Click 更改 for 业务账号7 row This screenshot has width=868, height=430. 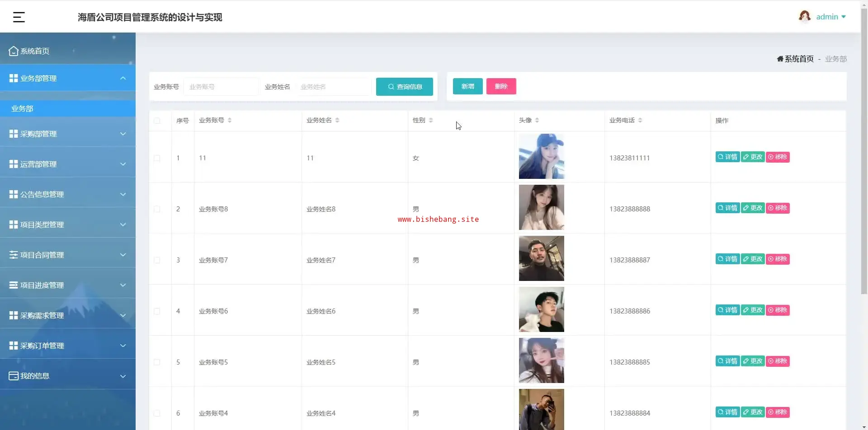pos(753,259)
